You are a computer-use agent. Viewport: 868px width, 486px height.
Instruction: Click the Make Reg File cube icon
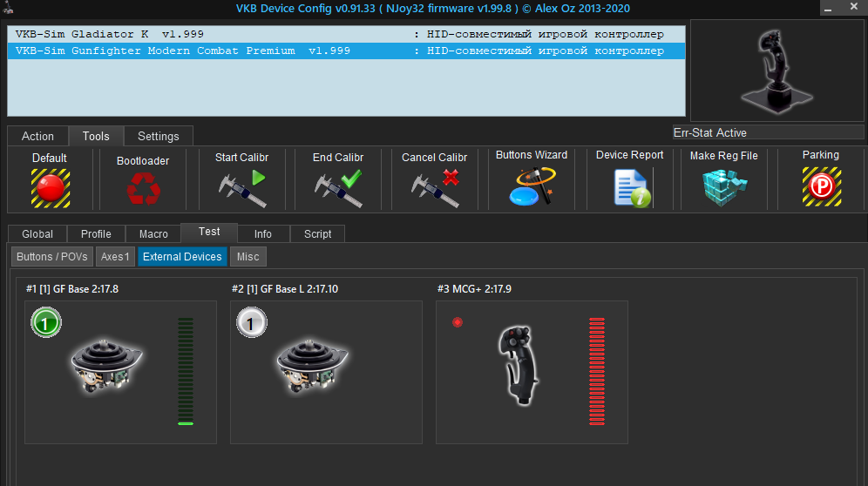[724, 187]
